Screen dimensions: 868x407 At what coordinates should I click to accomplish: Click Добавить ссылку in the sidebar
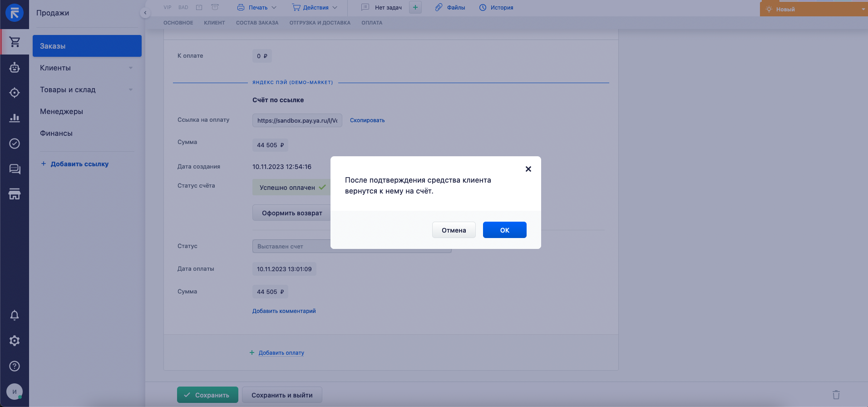pyautogui.click(x=75, y=164)
